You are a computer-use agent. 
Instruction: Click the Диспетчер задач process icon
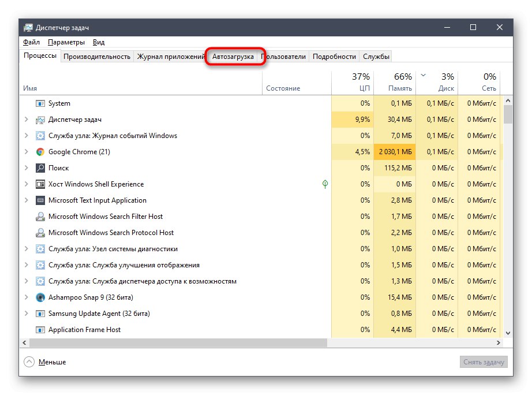[x=40, y=120]
